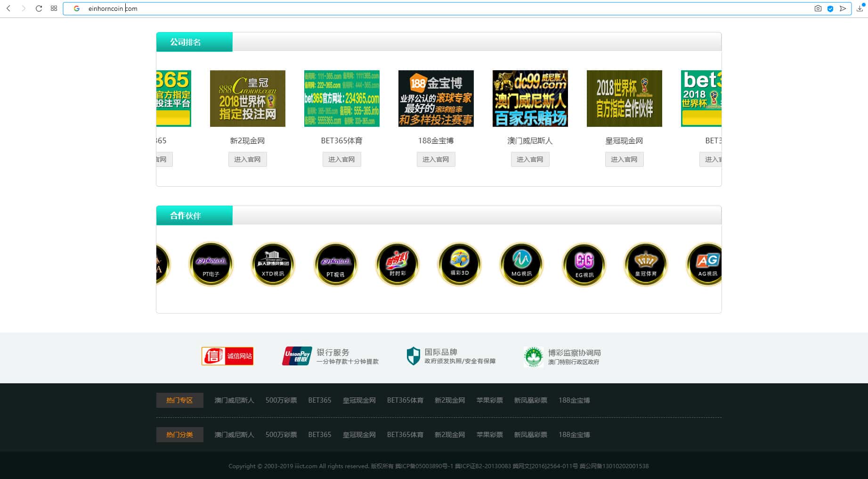Open the MG视讯 partner icon
This screenshot has height=479, width=868.
pos(522,264)
